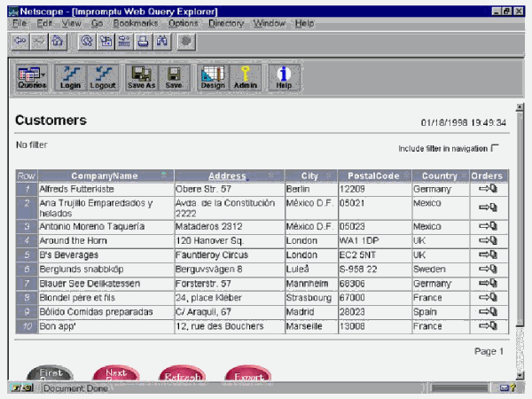Toggle sort arrow on CompanyName column
Screen dimensions: 532x399
pos(164,175)
